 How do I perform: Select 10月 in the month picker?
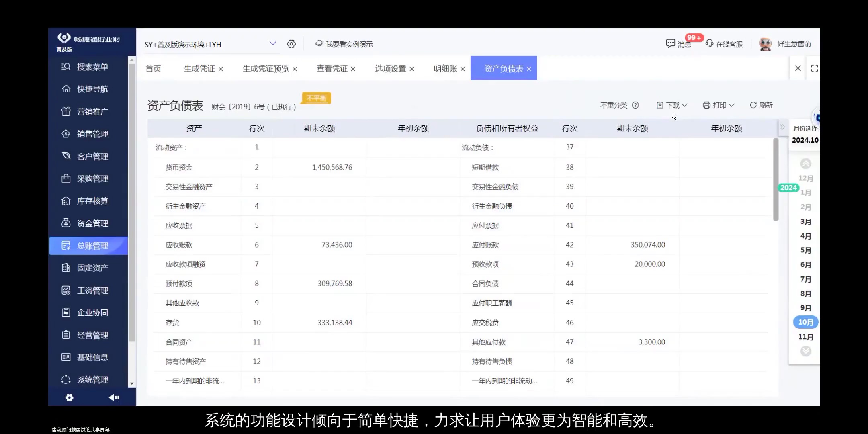click(x=805, y=322)
